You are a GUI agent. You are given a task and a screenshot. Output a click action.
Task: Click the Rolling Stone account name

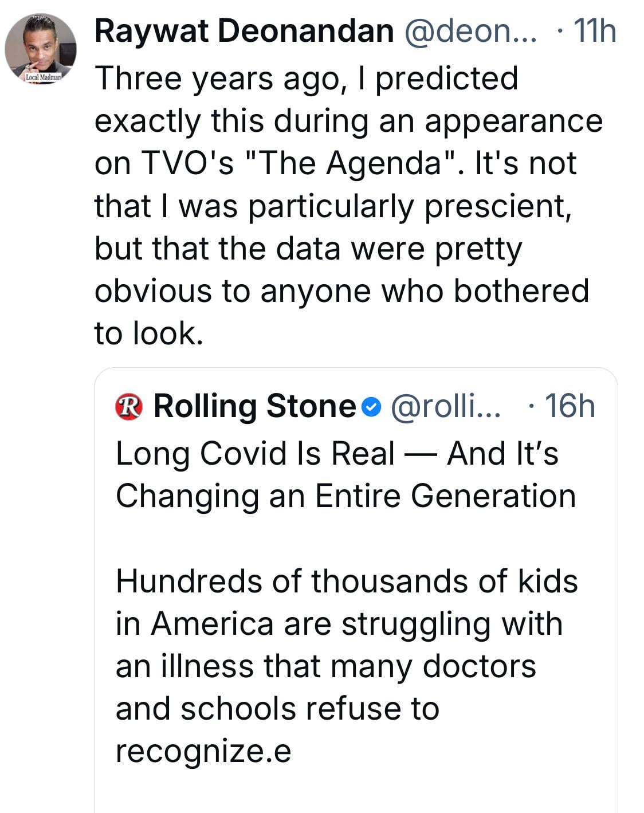click(255, 407)
